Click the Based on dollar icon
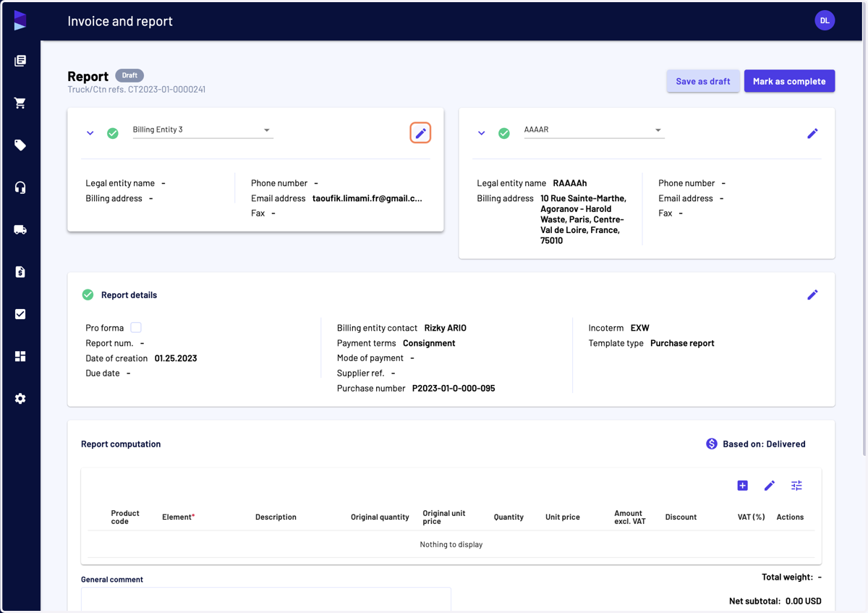 click(712, 444)
